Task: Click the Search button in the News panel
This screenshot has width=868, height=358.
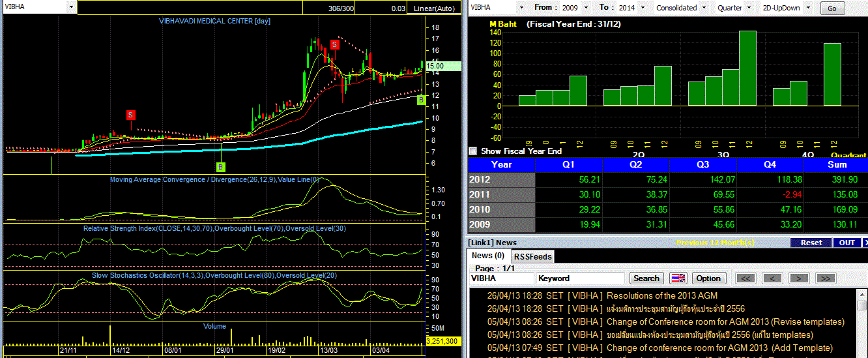Action: point(646,278)
